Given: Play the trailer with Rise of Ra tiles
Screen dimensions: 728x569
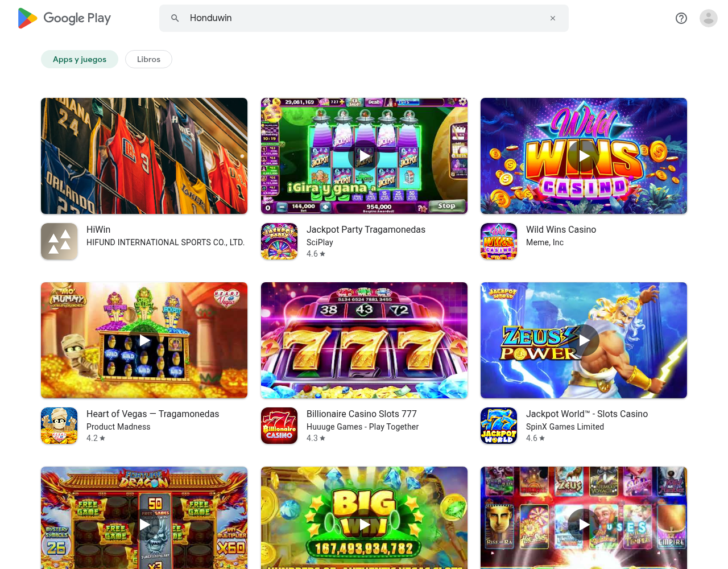Looking at the screenshot, I should [x=584, y=525].
